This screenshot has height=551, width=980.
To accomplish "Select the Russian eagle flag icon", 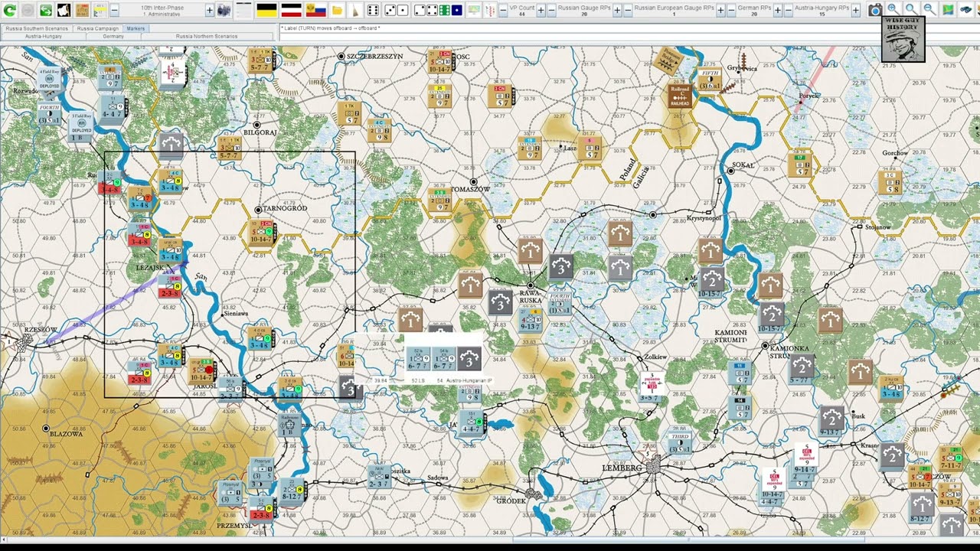I will pos(315,10).
